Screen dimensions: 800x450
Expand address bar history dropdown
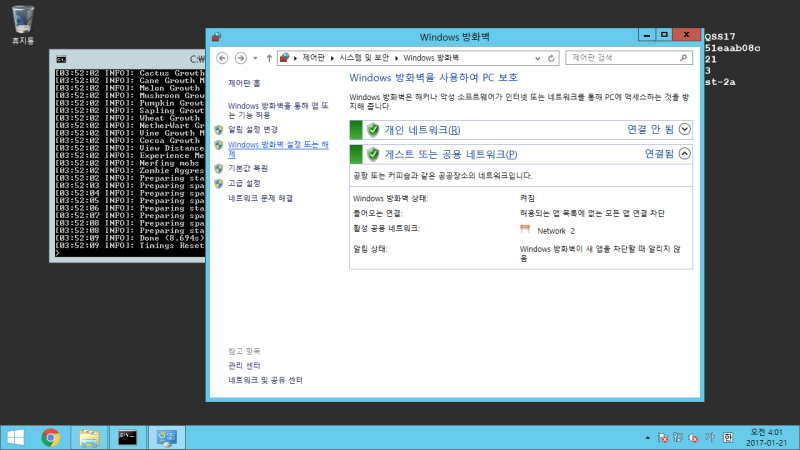point(537,58)
